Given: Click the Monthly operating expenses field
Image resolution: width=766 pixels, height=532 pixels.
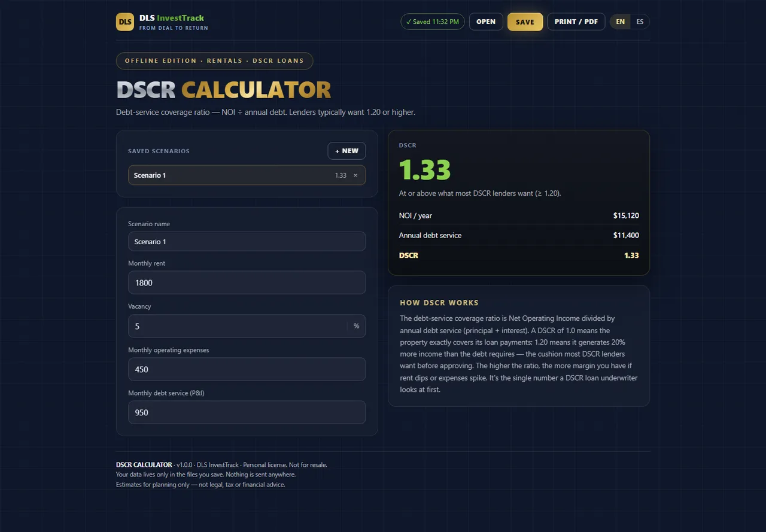Looking at the screenshot, I should [247, 369].
